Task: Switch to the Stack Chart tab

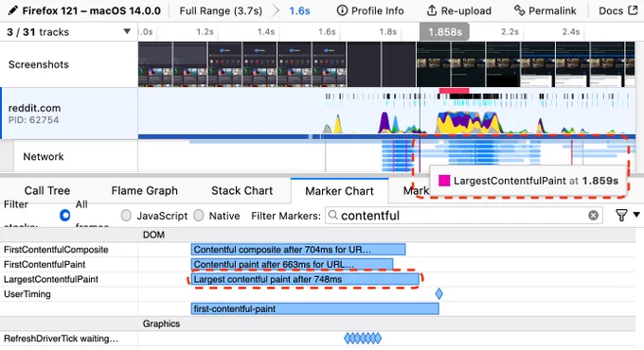Action: [241, 191]
